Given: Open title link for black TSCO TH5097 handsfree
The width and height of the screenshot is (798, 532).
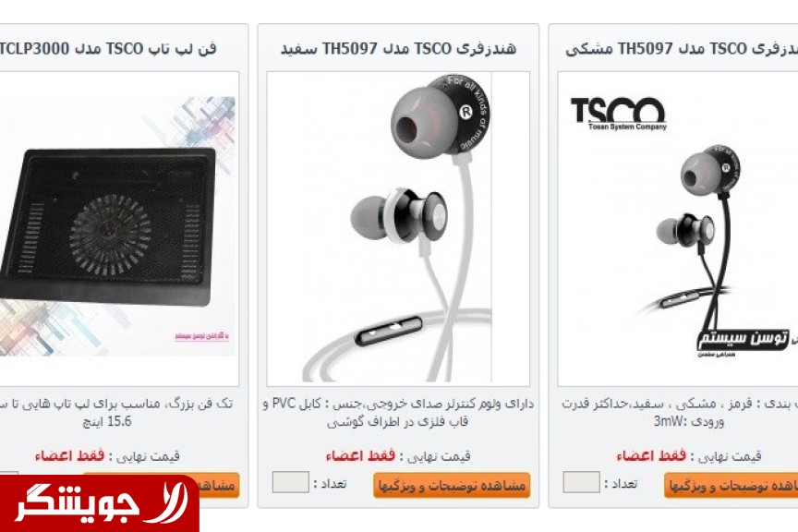Looking at the screenshot, I should (x=682, y=49).
